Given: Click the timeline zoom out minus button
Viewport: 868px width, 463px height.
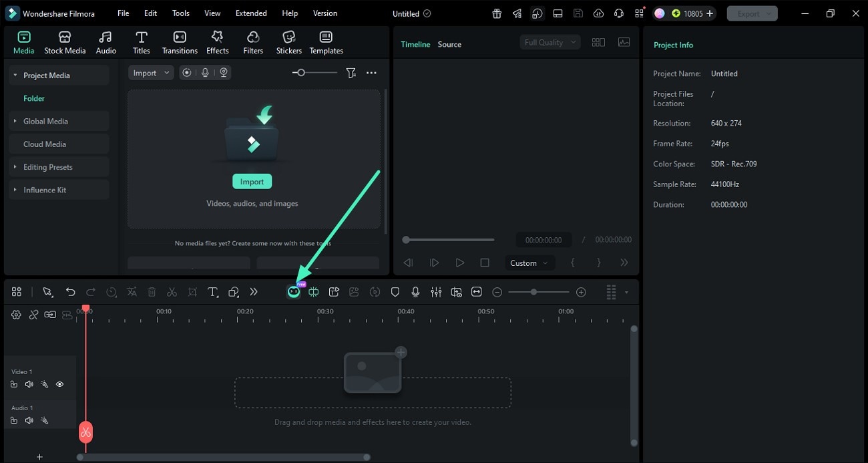Looking at the screenshot, I should pyautogui.click(x=497, y=292).
